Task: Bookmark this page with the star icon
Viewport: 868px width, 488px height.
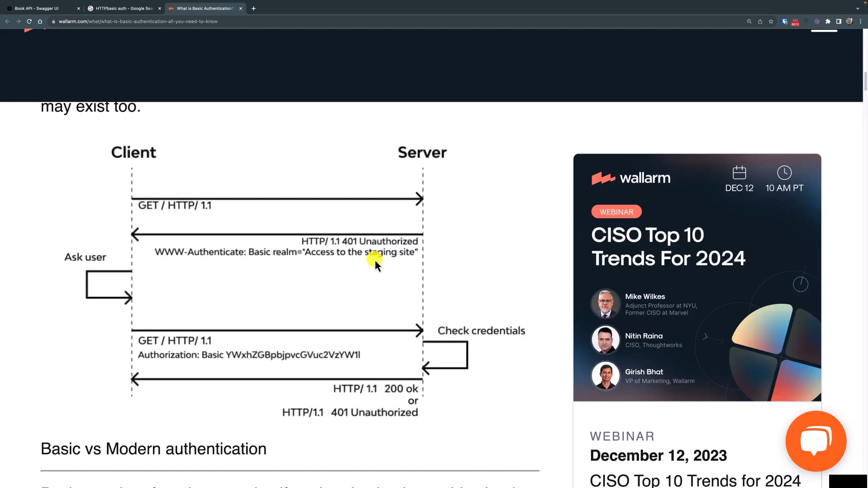Action: [771, 21]
